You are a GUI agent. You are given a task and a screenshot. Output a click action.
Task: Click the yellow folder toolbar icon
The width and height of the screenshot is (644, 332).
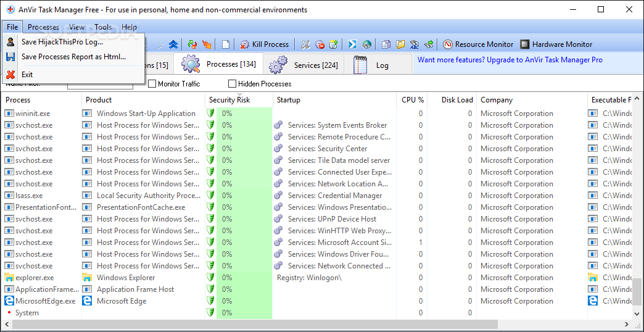click(x=400, y=44)
